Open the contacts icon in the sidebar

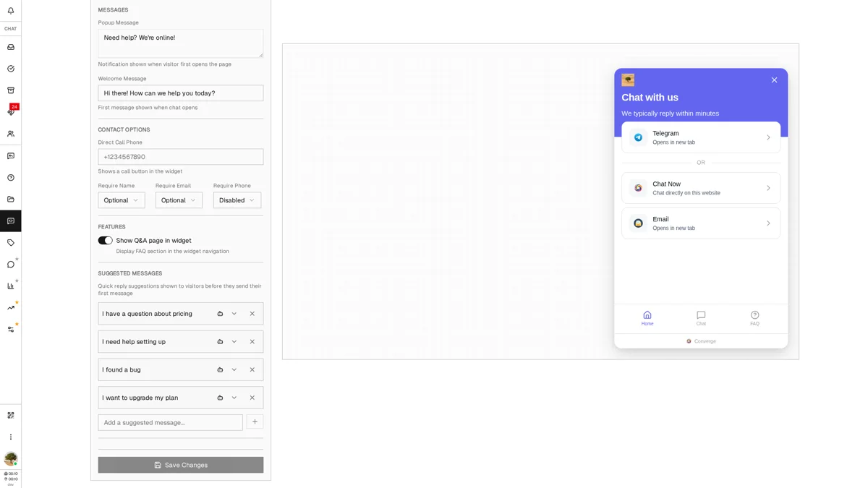click(10, 133)
